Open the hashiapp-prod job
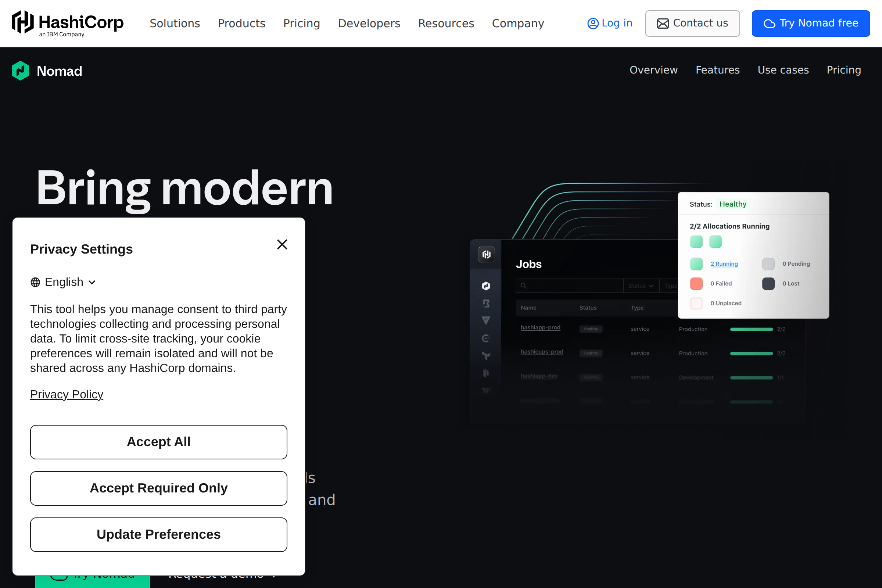 coord(540,328)
